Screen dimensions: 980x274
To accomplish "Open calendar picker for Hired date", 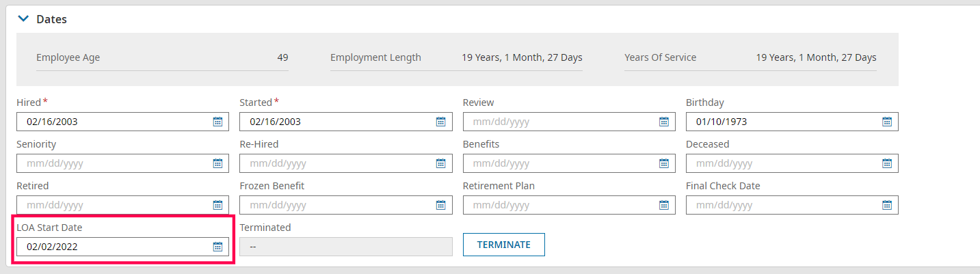I will pyautogui.click(x=217, y=122).
